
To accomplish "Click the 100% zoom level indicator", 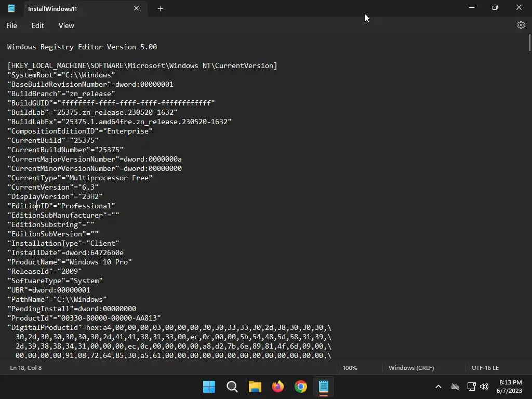I will pos(350,368).
